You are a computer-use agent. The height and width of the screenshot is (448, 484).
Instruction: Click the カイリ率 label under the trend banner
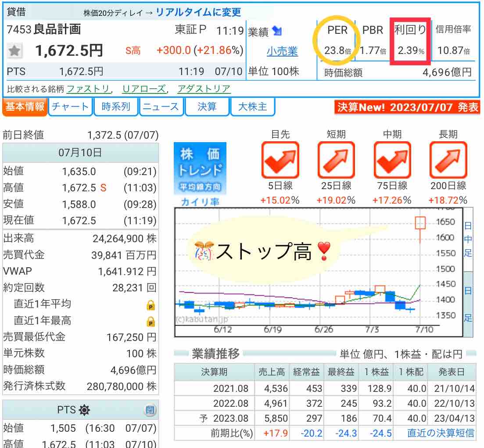pos(200,202)
